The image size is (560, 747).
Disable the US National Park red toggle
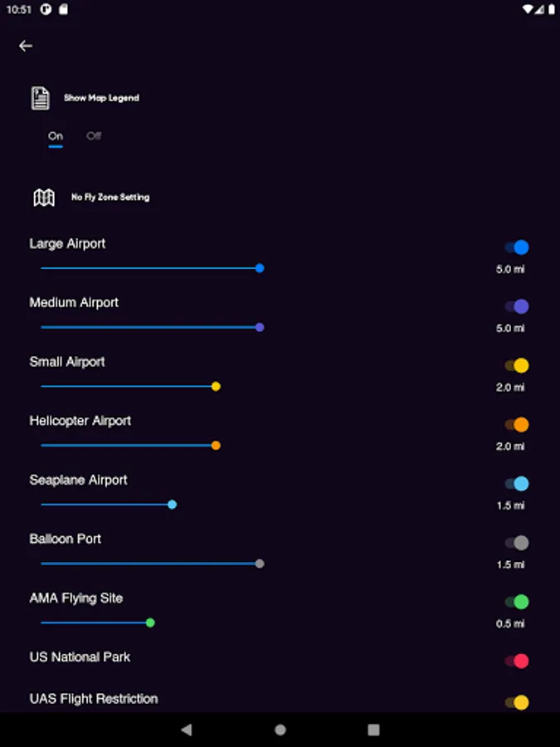pyautogui.click(x=517, y=661)
